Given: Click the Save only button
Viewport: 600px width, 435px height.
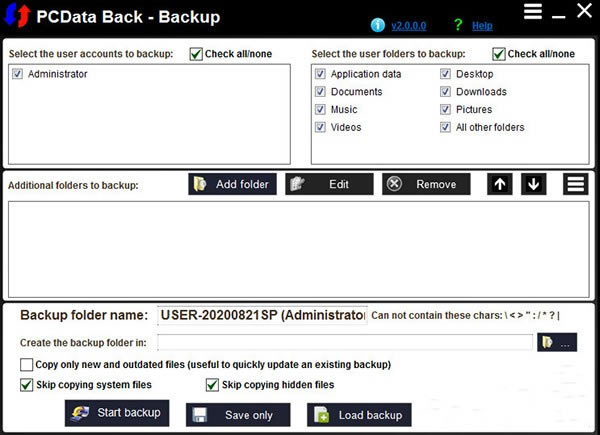Looking at the screenshot, I should pyautogui.click(x=238, y=415).
